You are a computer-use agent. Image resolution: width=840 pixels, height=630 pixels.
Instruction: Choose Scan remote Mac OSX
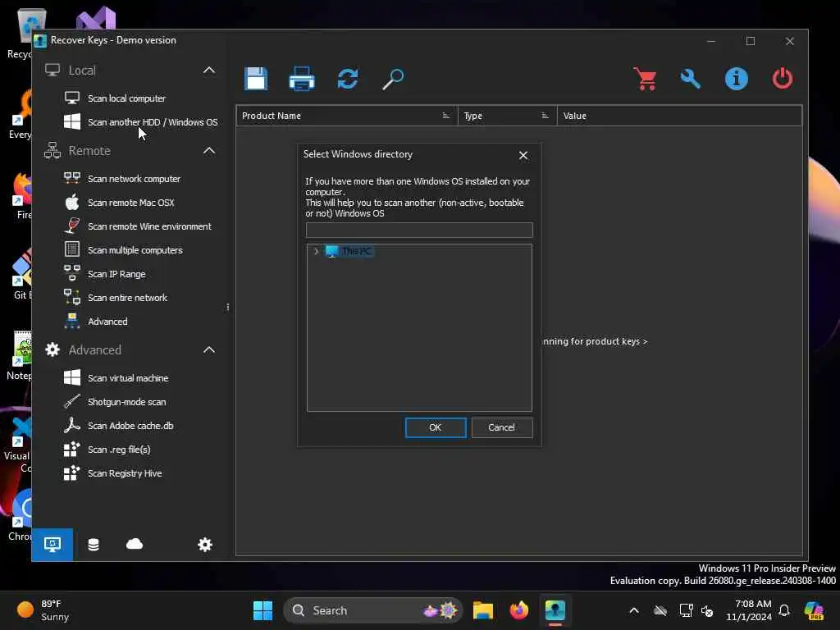point(130,203)
